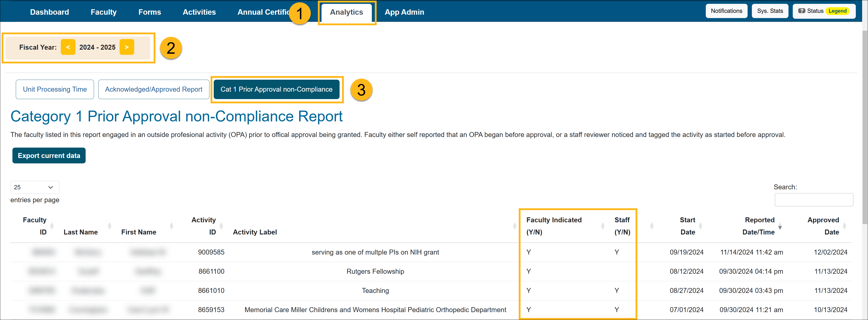Click the 2024 - 2025 fiscal year value

point(97,47)
